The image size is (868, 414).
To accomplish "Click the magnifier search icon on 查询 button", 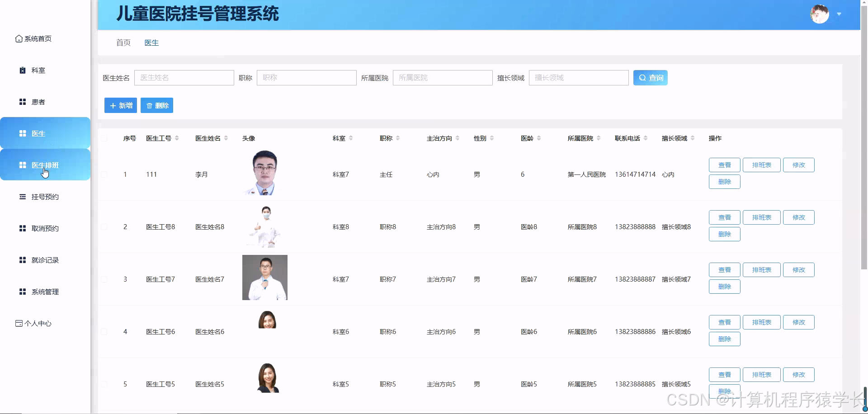I will pyautogui.click(x=643, y=77).
